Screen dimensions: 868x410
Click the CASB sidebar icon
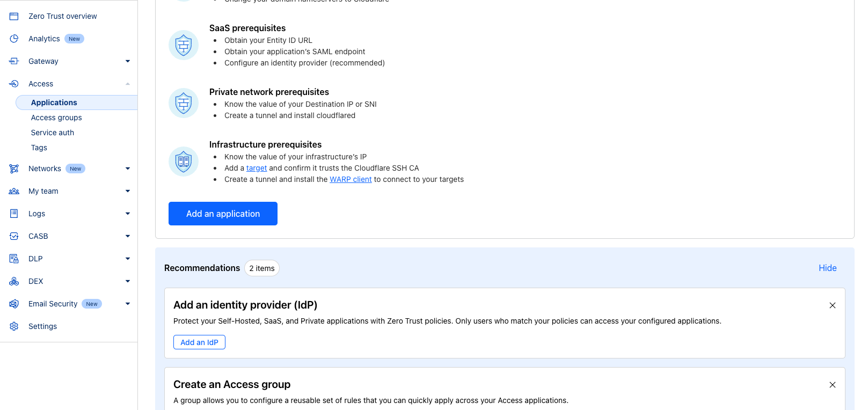tap(14, 236)
